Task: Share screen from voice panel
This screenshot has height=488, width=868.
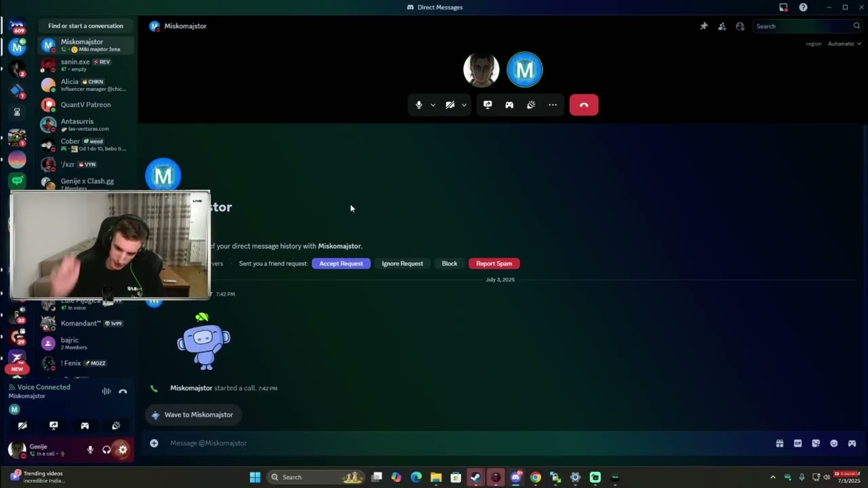Action: (54, 426)
